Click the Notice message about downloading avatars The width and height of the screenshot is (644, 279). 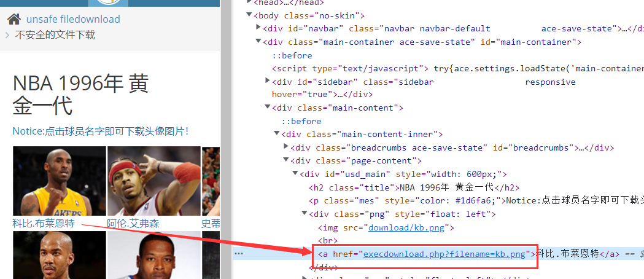(x=101, y=131)
